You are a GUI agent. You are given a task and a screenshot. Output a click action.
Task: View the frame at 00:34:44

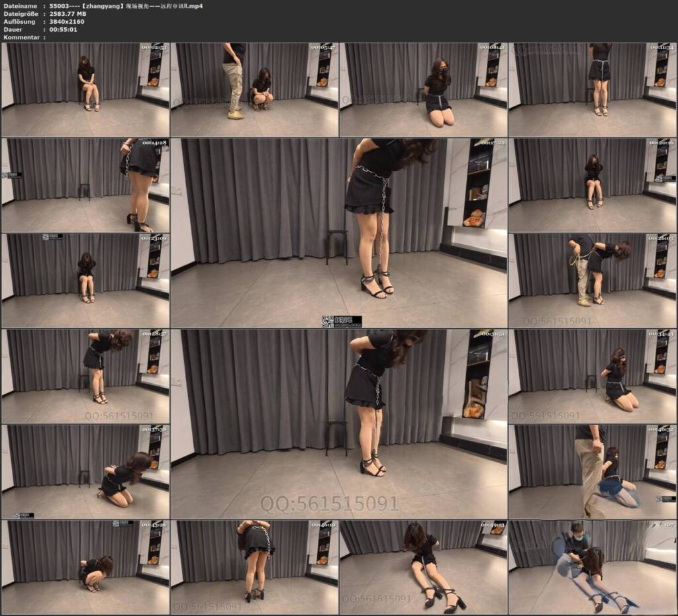(x=593, y=376)
